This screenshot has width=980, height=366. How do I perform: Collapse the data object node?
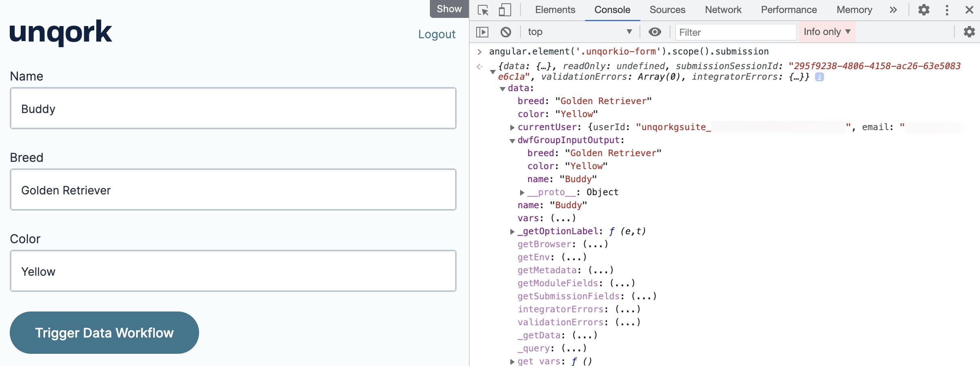click(503, 89)
